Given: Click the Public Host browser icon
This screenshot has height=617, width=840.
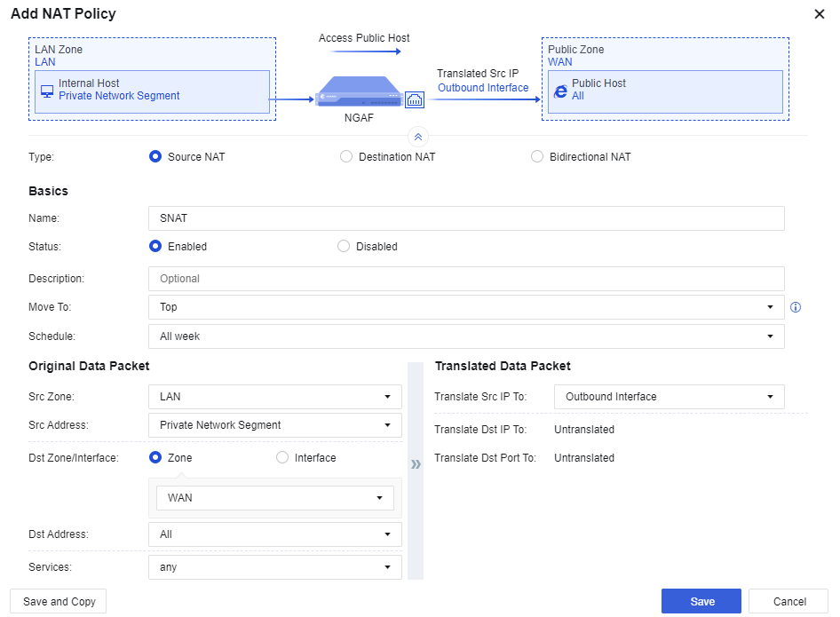Looking at the screenshot, I should (560, 91).
